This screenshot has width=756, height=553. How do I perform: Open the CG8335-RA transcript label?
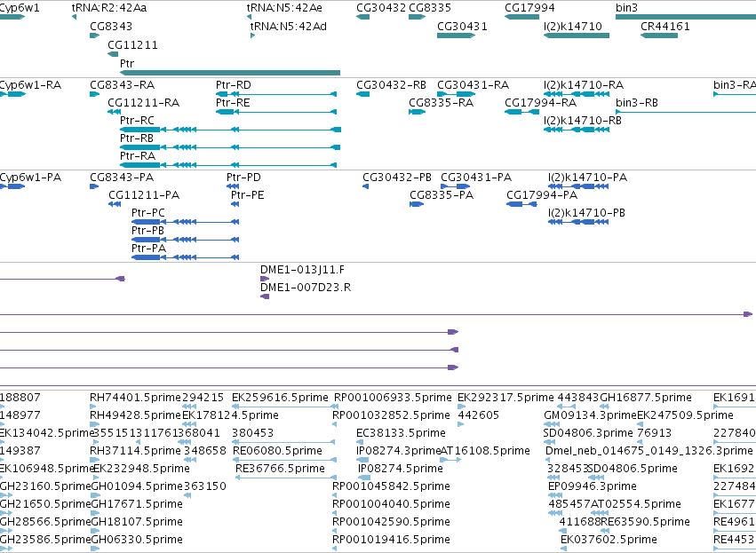[x=442, y=103]
